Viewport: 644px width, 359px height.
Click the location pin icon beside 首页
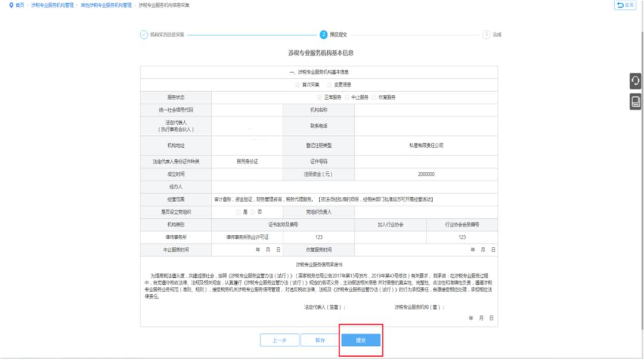[10, 5]
